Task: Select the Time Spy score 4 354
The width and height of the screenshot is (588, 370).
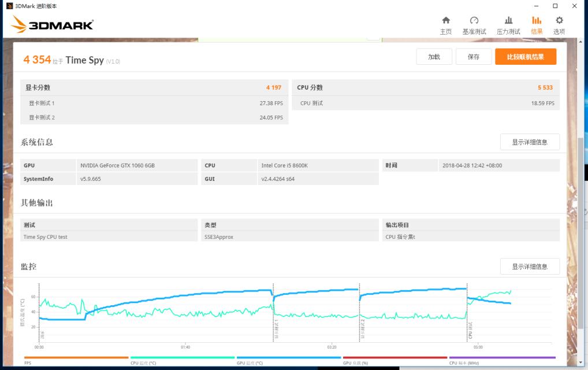Action: click(37, 60)
